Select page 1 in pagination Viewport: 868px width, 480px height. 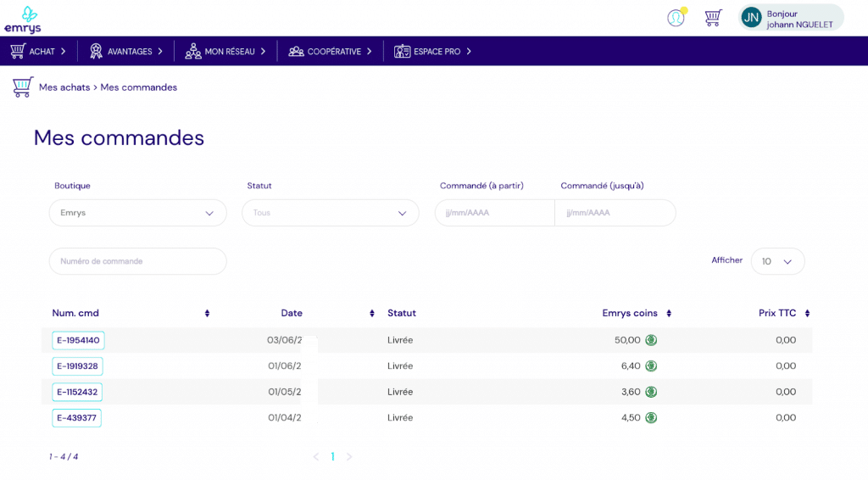coord(332,457)
